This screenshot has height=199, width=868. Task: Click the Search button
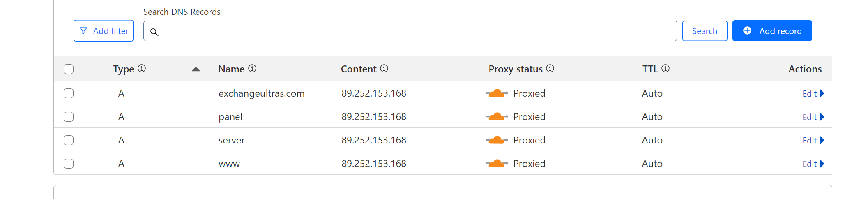[705, 31]
